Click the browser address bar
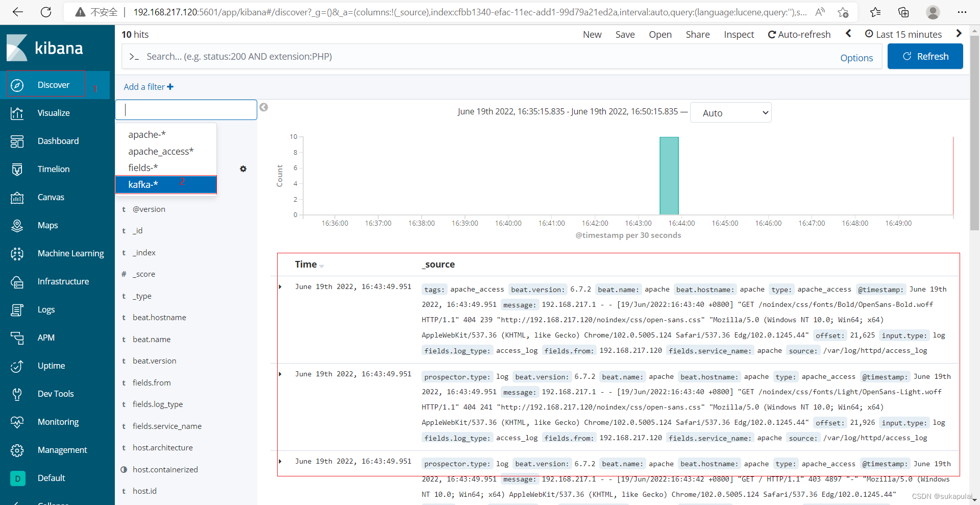Viewport: 980px width, 505px height. [x=470, y=12]
